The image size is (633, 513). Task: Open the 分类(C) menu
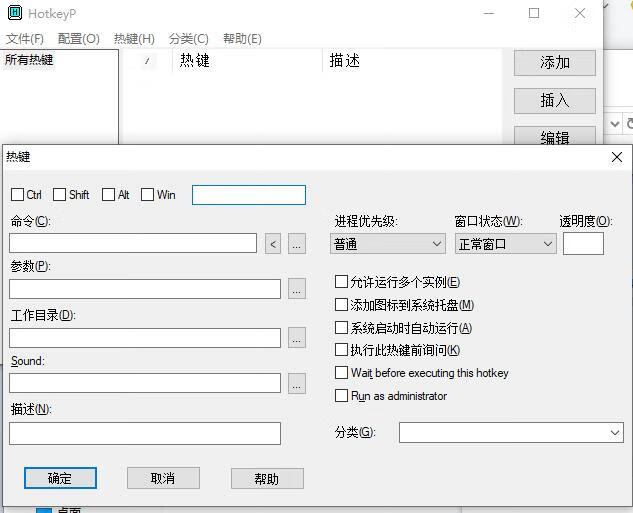pos(189,39)
